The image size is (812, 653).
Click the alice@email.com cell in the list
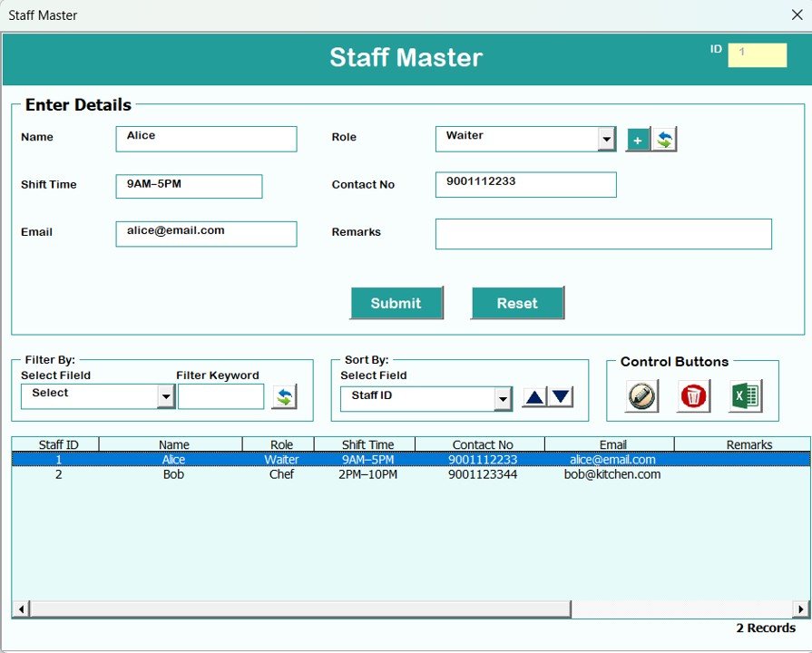tap(612, 459)
